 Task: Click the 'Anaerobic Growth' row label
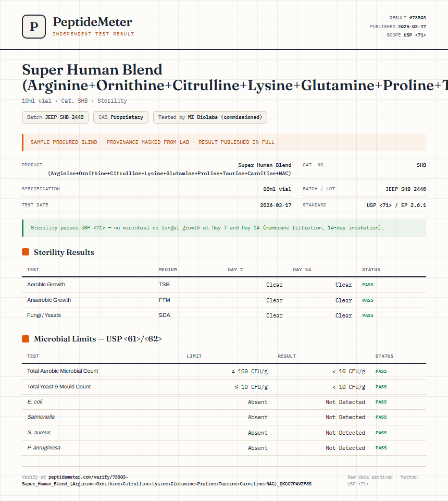pos(49,300)
